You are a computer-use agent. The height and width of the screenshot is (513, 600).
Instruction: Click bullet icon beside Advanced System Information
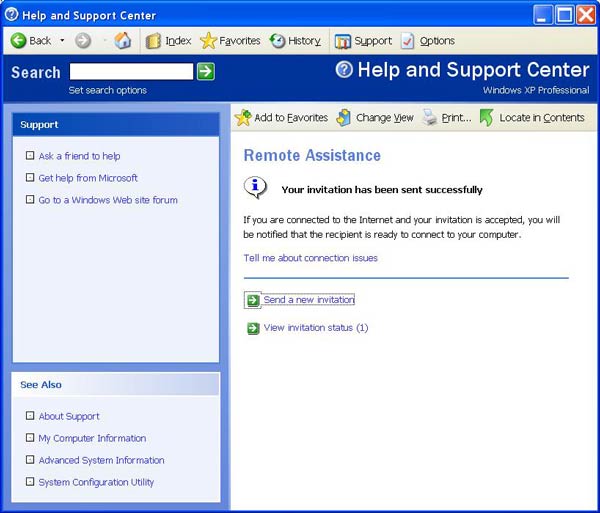(30, 459)
